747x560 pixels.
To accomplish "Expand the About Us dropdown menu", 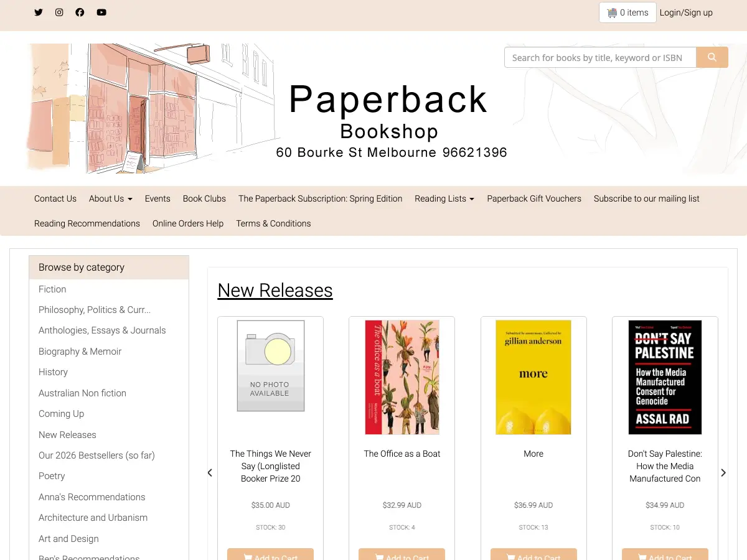I will [x=111, y=198].
